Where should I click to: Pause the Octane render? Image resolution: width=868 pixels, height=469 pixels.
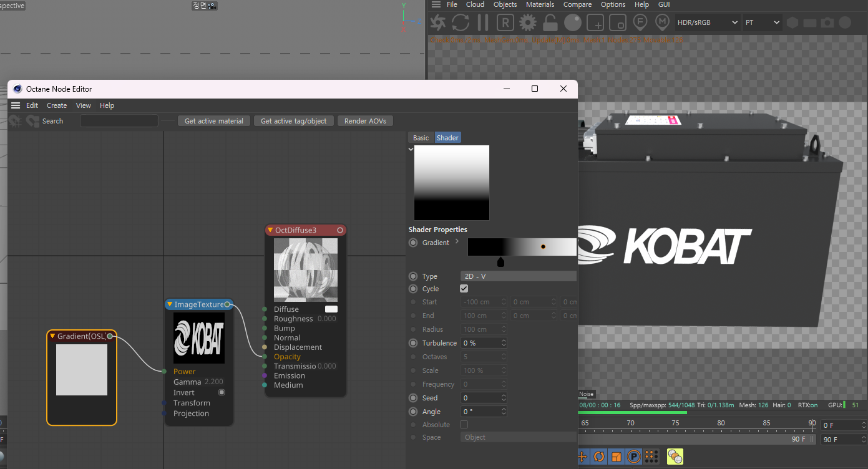(482, 23)
